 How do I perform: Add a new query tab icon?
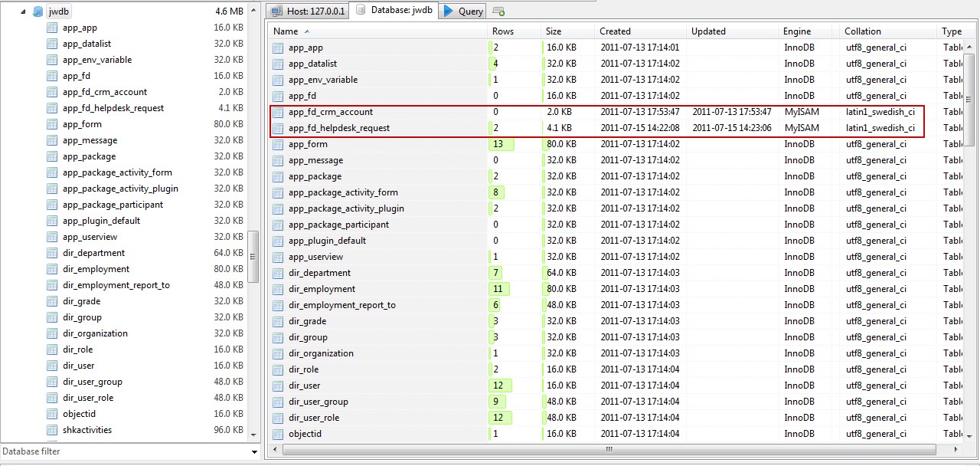(498, 11)
